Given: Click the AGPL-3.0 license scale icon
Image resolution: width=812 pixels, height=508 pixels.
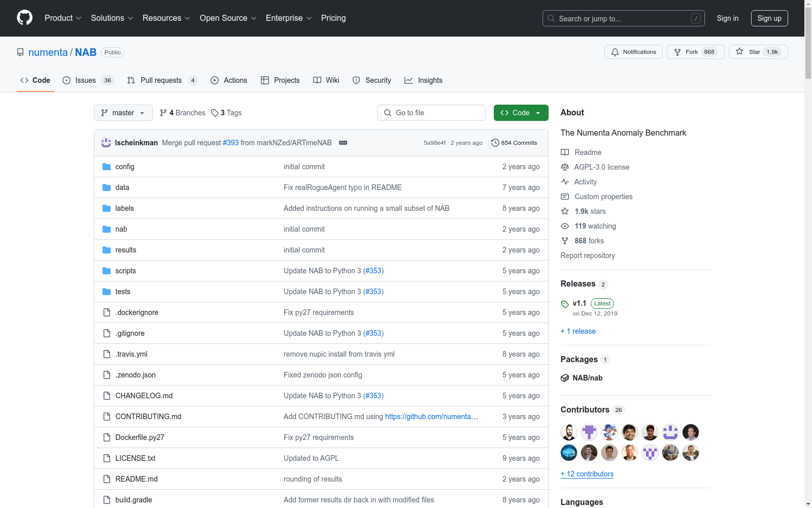Looking at the screenshot, I should click(565, 167).
